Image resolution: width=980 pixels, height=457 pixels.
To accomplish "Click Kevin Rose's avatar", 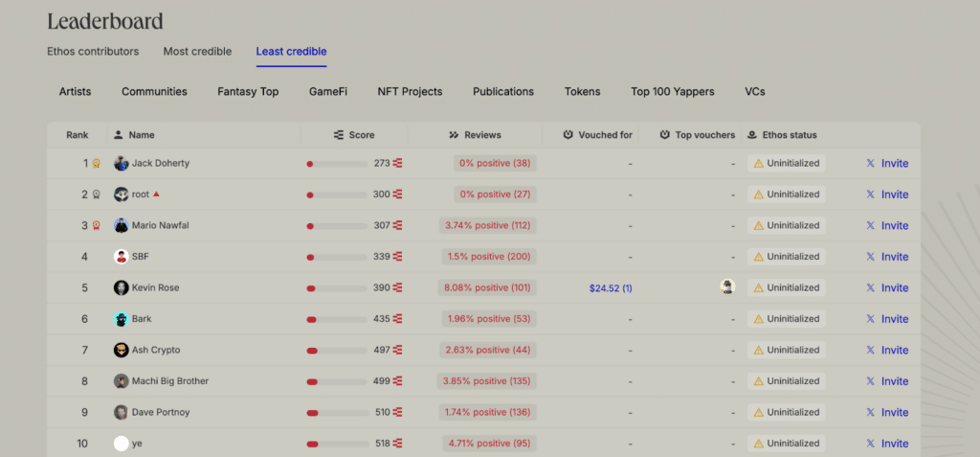I will click(x=122, y=288).
